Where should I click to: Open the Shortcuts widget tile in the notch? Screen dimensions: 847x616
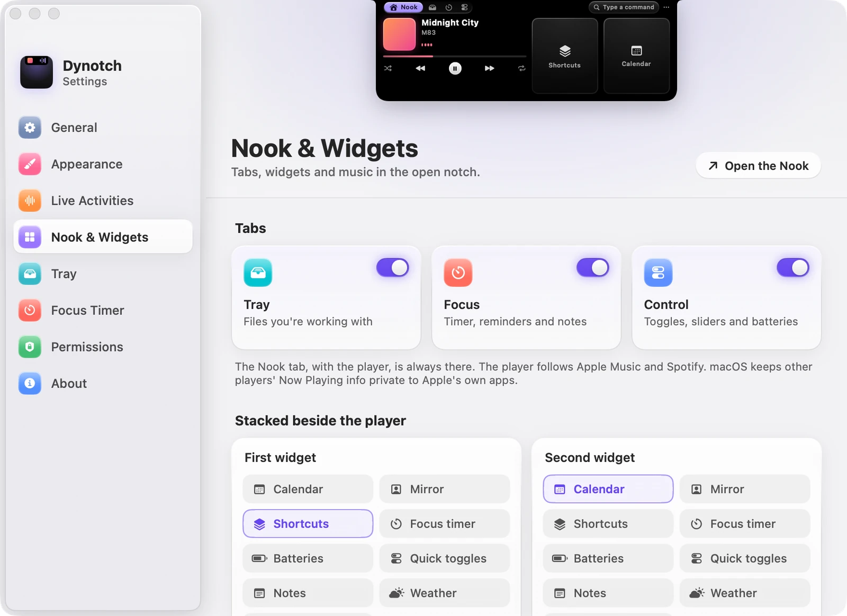pos(565,56)
